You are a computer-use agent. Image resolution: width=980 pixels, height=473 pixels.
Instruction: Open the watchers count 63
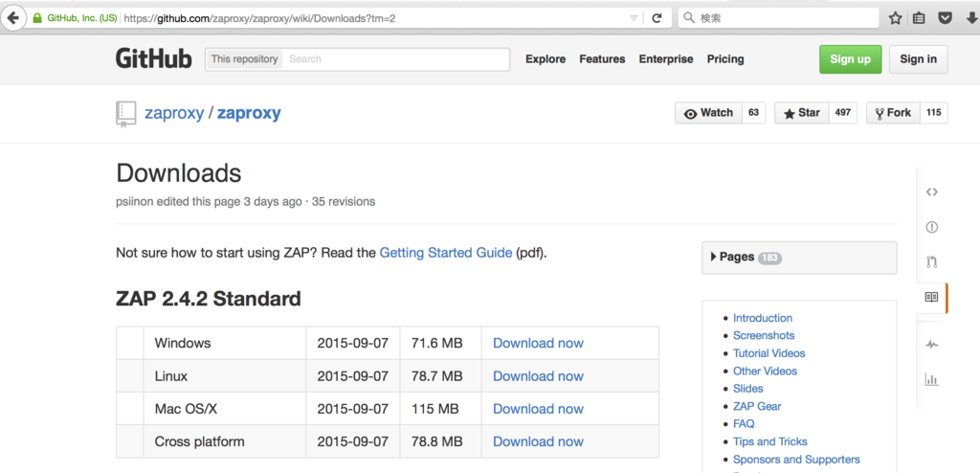(x=754, y=113)
